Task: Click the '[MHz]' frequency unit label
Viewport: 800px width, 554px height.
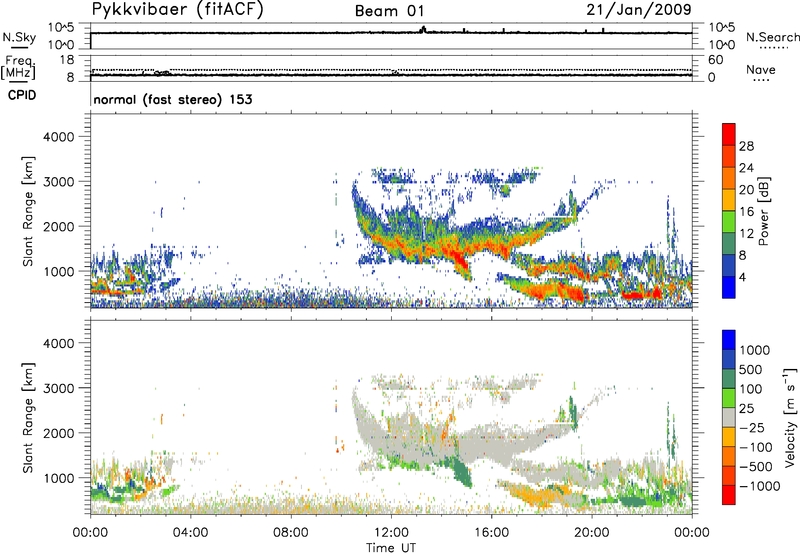Action: point(18,73)
